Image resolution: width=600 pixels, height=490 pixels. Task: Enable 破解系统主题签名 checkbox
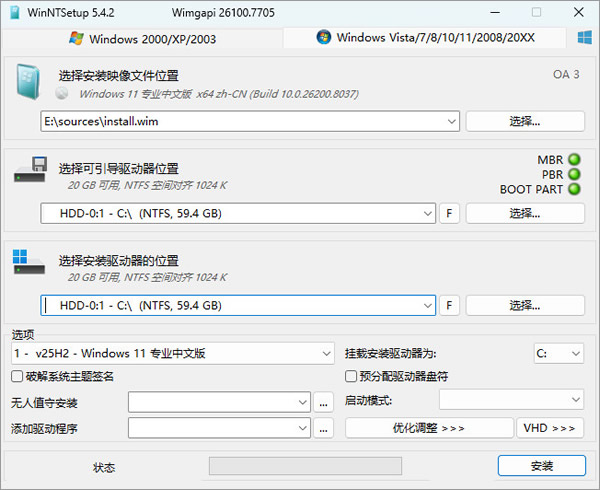(17, 377)
